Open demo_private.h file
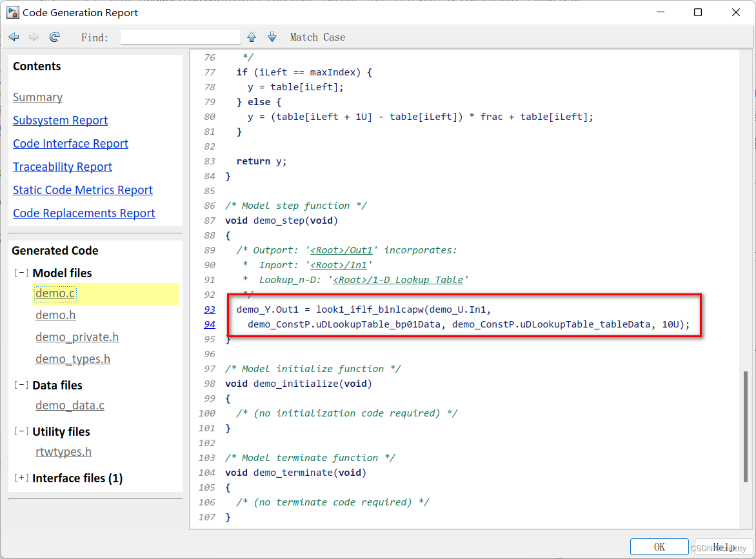Image resolution: width=756 pixels, height=559 pixels. coord(77,337)
